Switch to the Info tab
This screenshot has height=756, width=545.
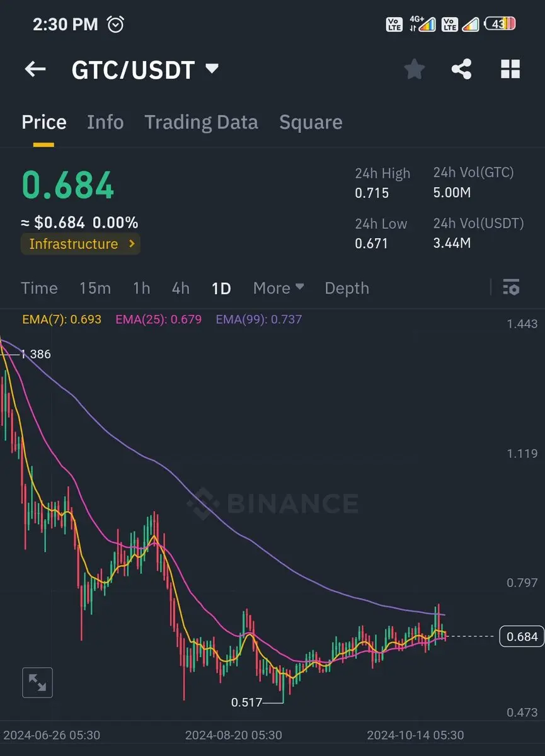[x=105, y=122]
